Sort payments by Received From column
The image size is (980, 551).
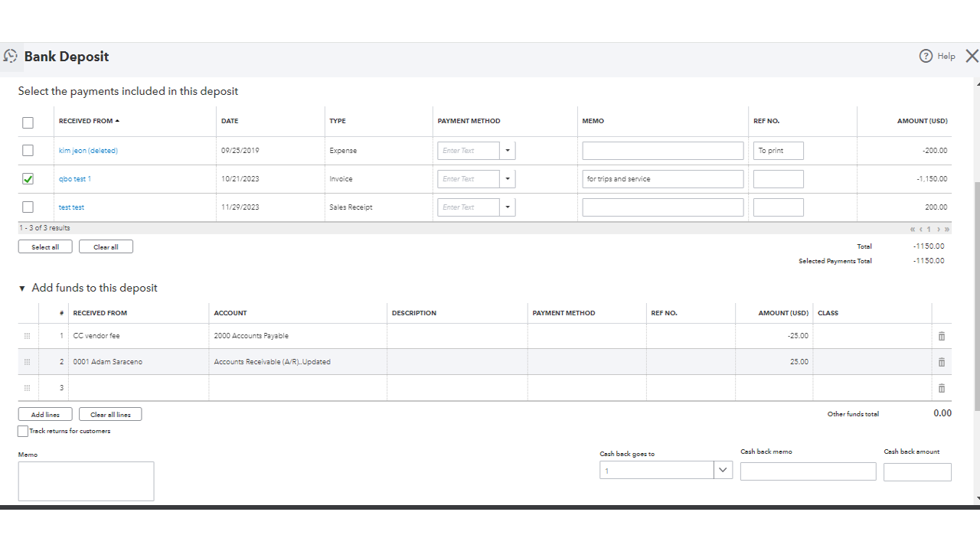point(89,121)
